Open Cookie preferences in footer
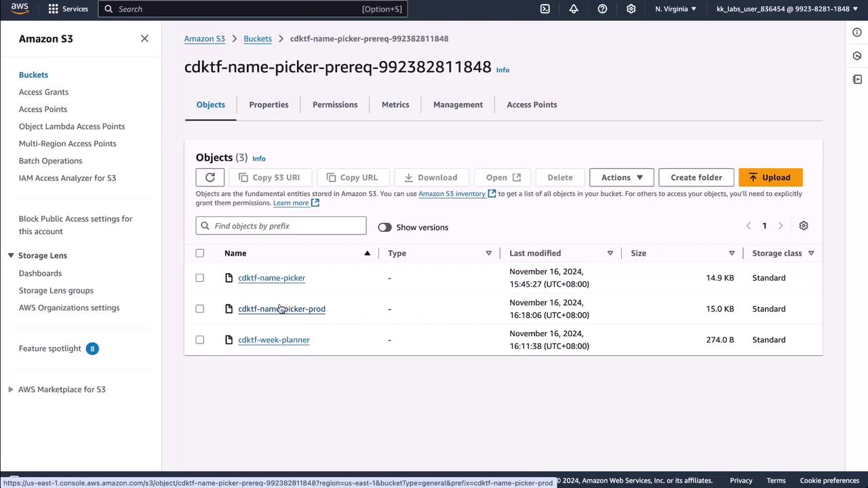Image resolution: width=868 pixels, height=488 pixels. pyautogui.click(x=829, y=481)
